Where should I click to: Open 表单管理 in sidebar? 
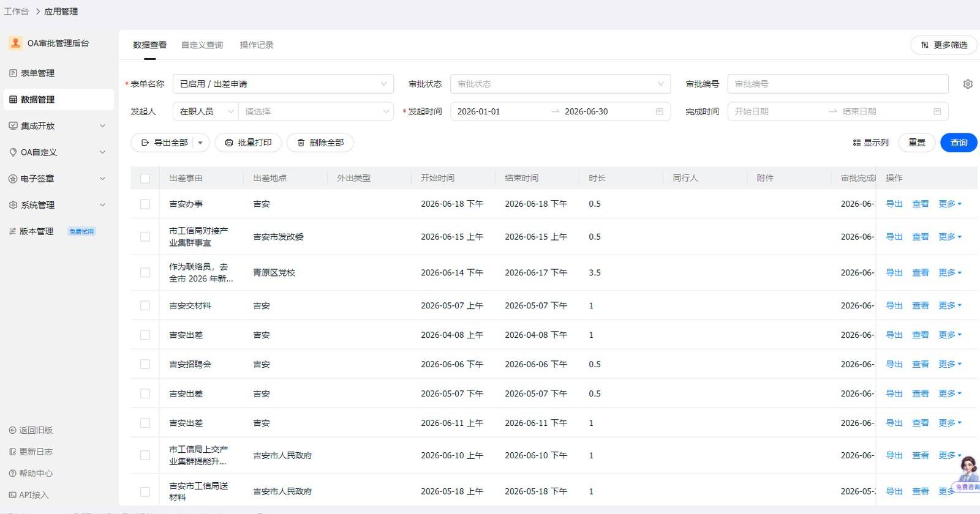click(x=59, y=73)
